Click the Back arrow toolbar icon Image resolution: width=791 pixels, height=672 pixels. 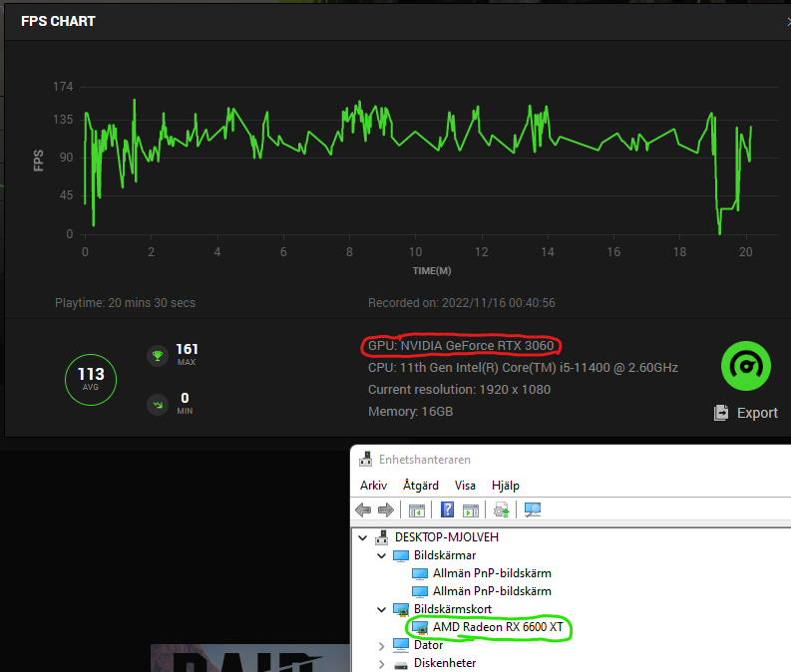point(363,510)
